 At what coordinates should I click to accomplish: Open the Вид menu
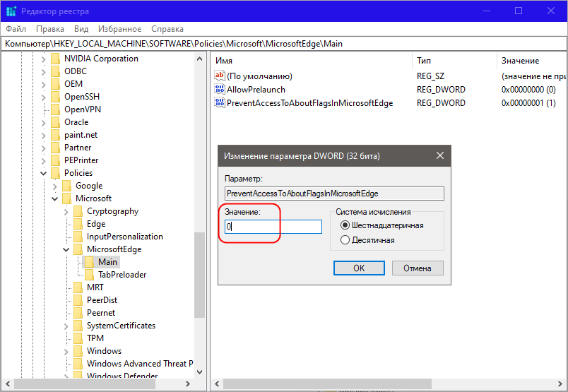click(81, 29)
